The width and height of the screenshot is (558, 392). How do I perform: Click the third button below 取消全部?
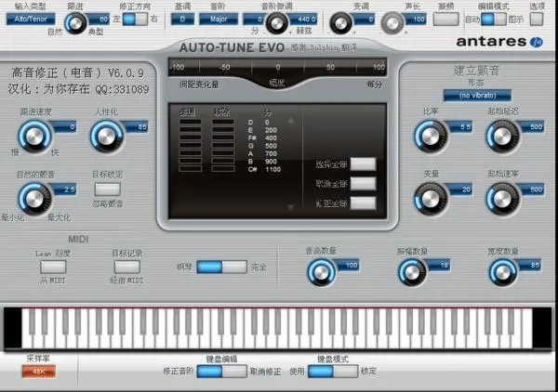(x=364, y=203)
